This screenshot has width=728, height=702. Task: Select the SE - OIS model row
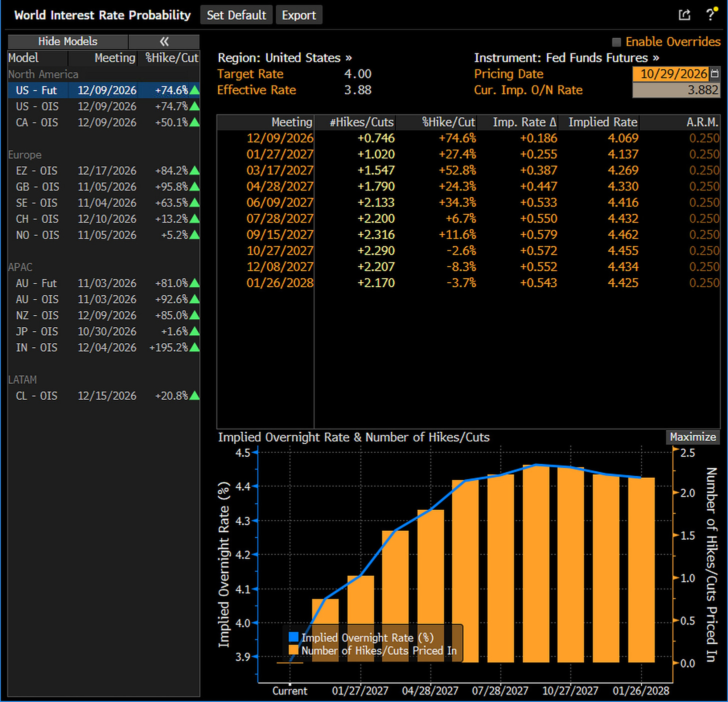click(x=104, y=203)
